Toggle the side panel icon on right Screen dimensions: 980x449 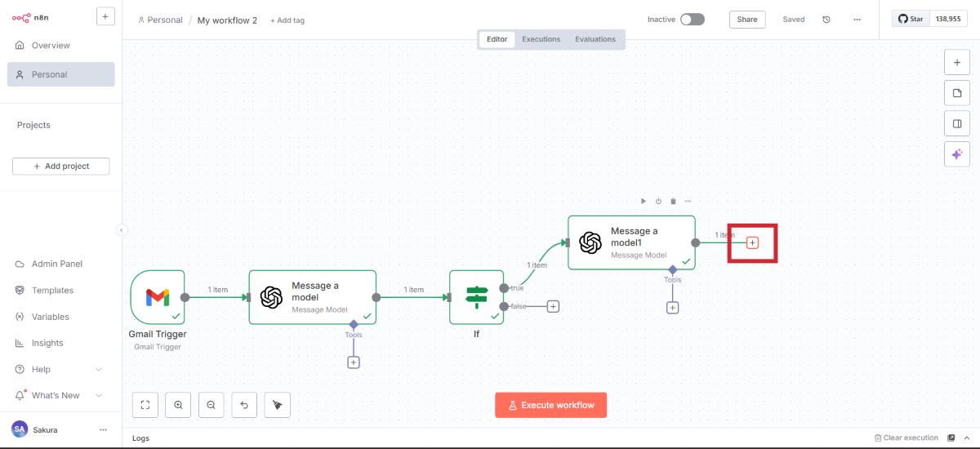point(956,124)
